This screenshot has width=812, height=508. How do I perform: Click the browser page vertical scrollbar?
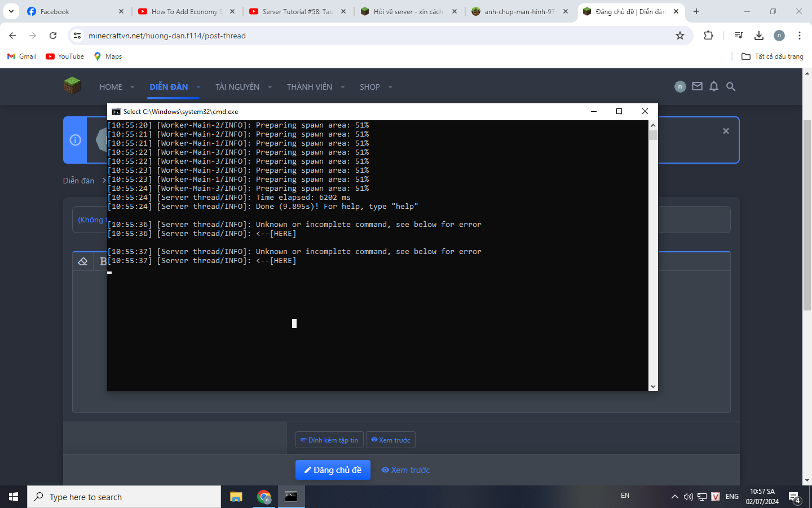tap(807, 214)
